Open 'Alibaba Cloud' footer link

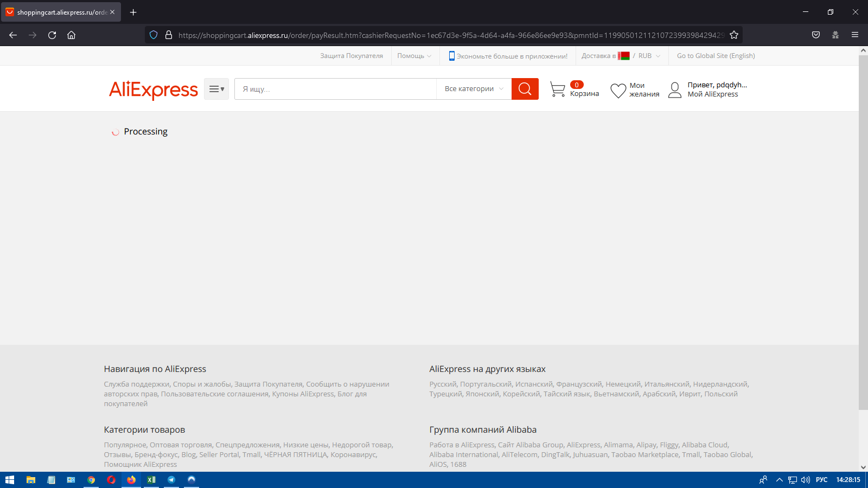[705, 445]
